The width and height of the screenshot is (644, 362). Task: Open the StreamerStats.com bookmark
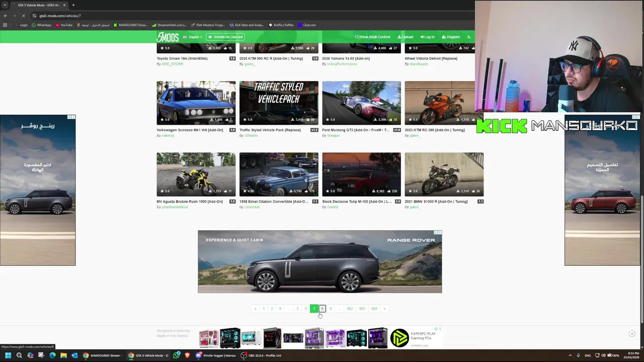(170, 25)
